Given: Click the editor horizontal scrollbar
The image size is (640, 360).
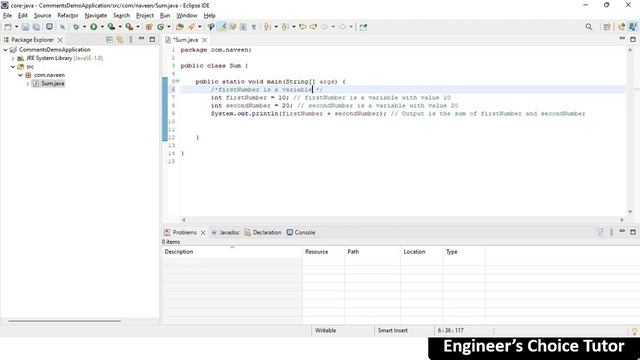Looking at the screenshot, I should pos(402,220).
